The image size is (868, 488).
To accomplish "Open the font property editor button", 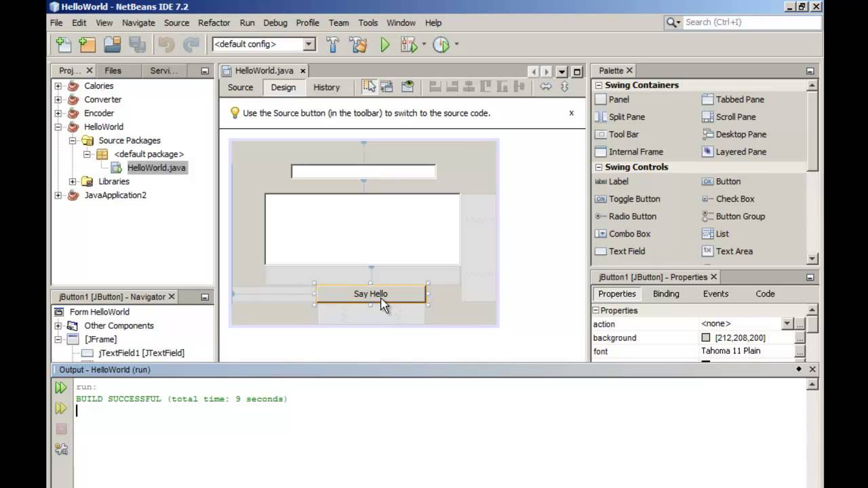I will click(800, 351).
